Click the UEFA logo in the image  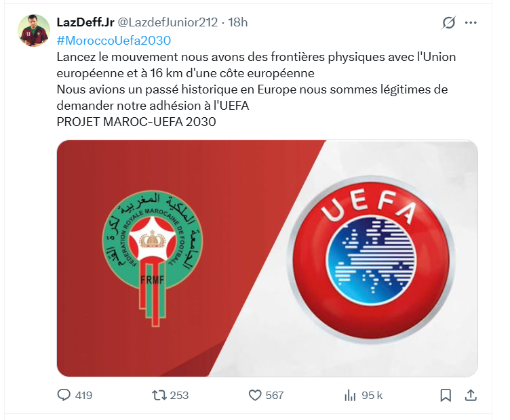tap(371, 259)
